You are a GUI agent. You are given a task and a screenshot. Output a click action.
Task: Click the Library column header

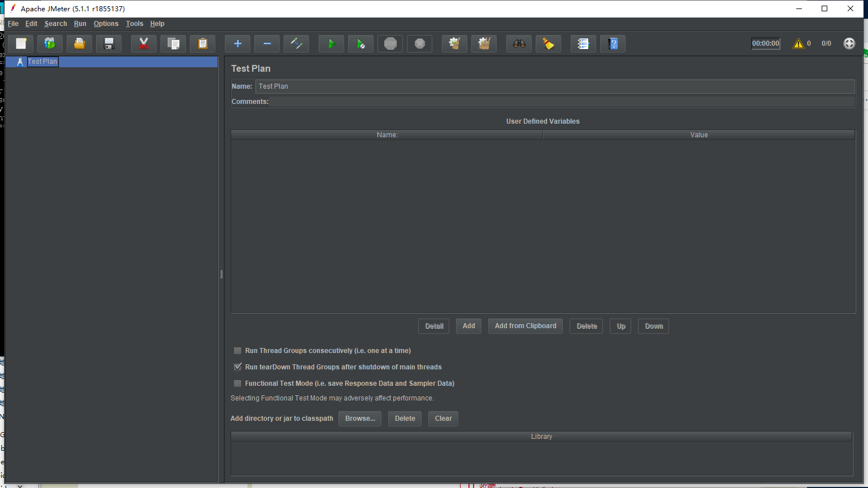click(x=541, y=437)
